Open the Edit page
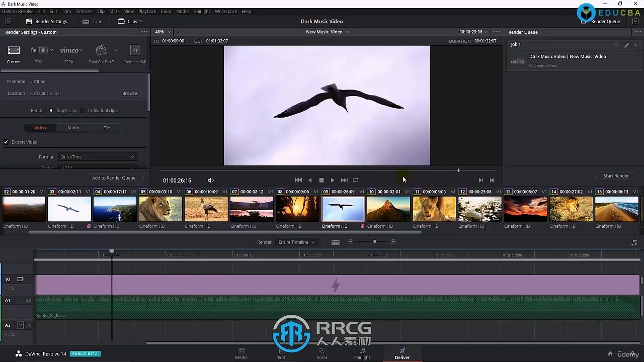The image size is (644, 362). [x=281, y=353]
